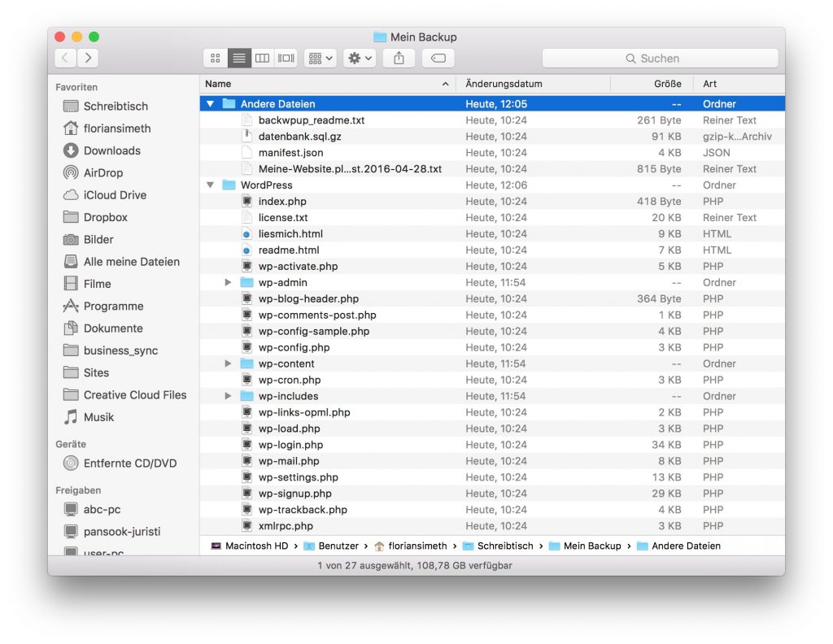
Task: Open the arrange-by dropdown in the toolbar
Action: click(320, 58)
